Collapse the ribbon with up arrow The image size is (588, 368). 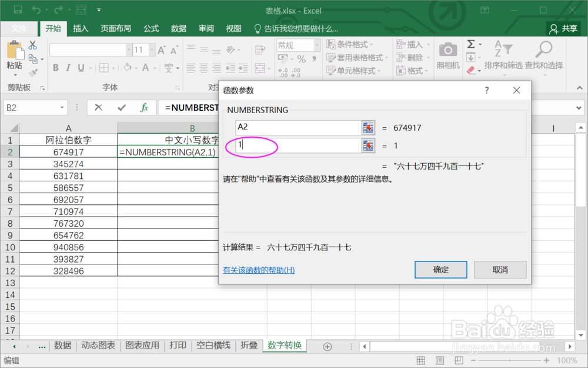point(579,88)
